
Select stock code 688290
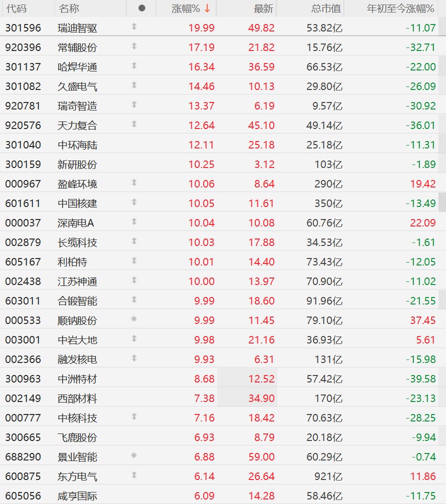tap(23, 457)
